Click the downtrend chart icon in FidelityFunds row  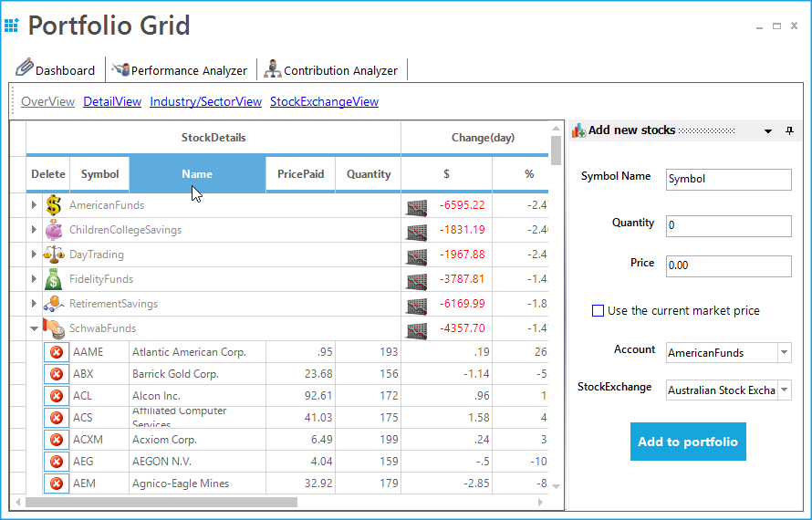point(417,281)
